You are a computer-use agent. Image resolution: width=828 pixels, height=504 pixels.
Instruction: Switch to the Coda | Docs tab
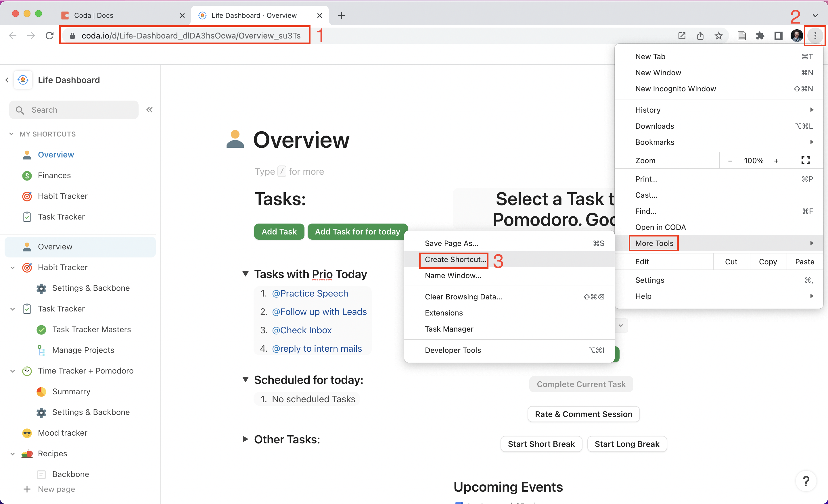(94, 16)
